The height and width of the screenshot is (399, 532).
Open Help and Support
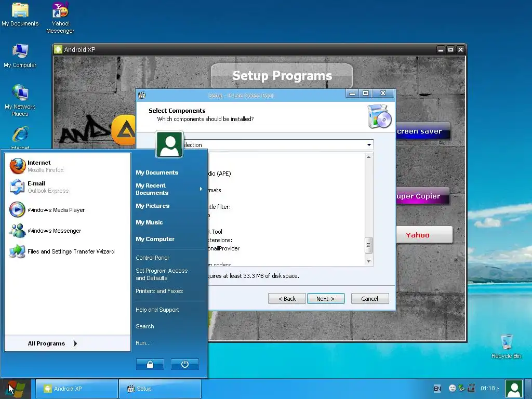coord(157,310)
